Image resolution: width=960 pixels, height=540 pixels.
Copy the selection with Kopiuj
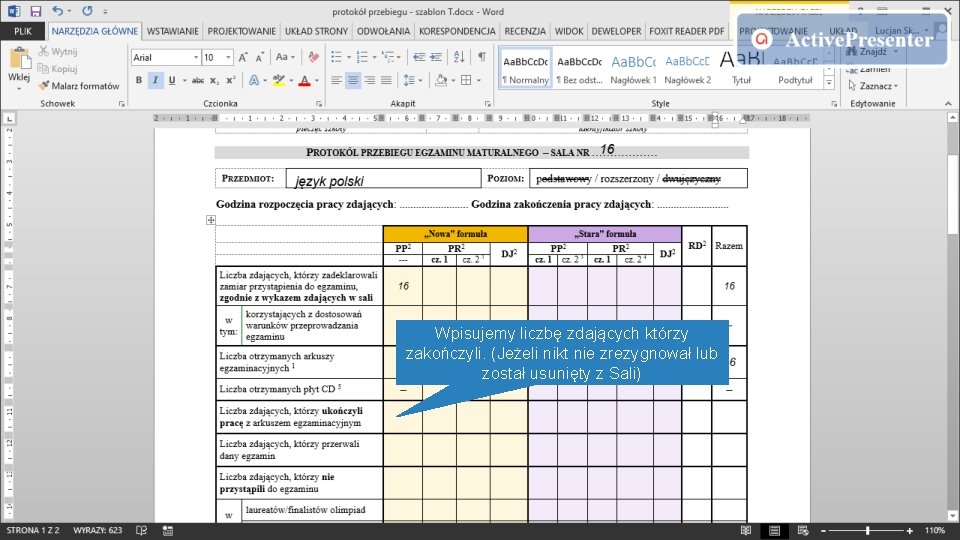(58, 69)
